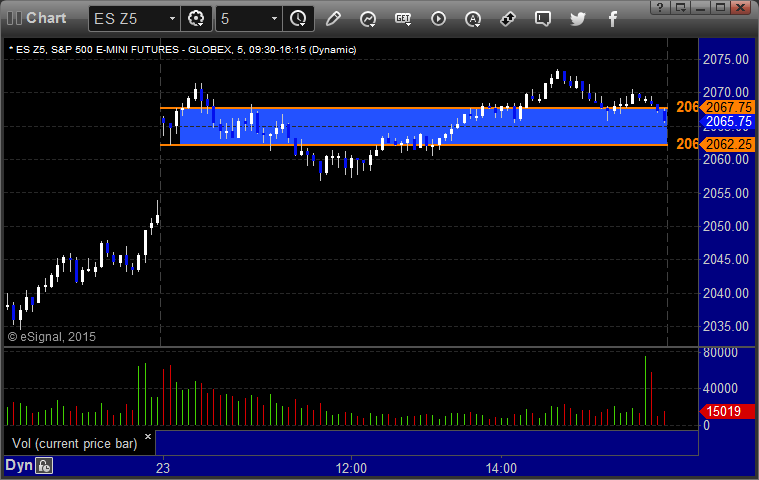Toggle the Dyn time scale mode

tap(19, 465)
